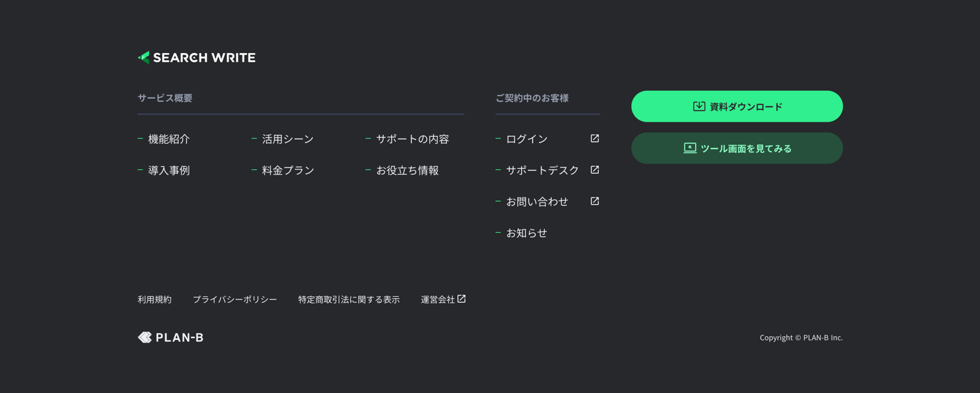Screen dimensions: 980x393
Task: Open お役立ち情報 link
Action: click(x=407, y=170)
